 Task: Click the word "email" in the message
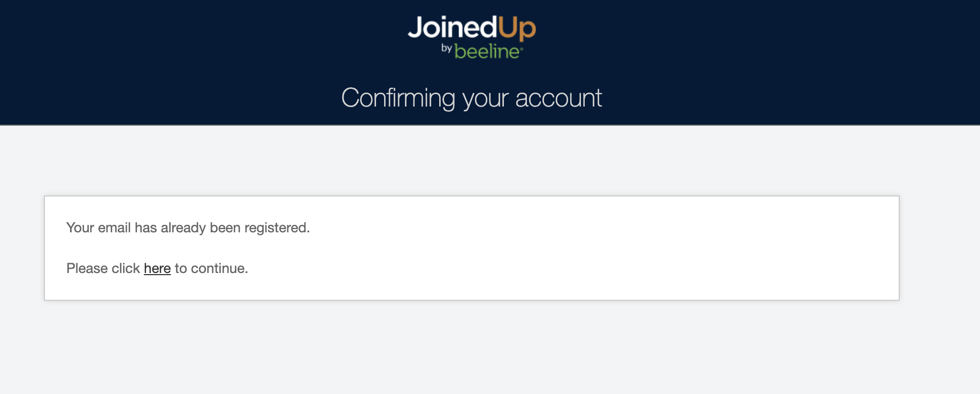(114, 228)
